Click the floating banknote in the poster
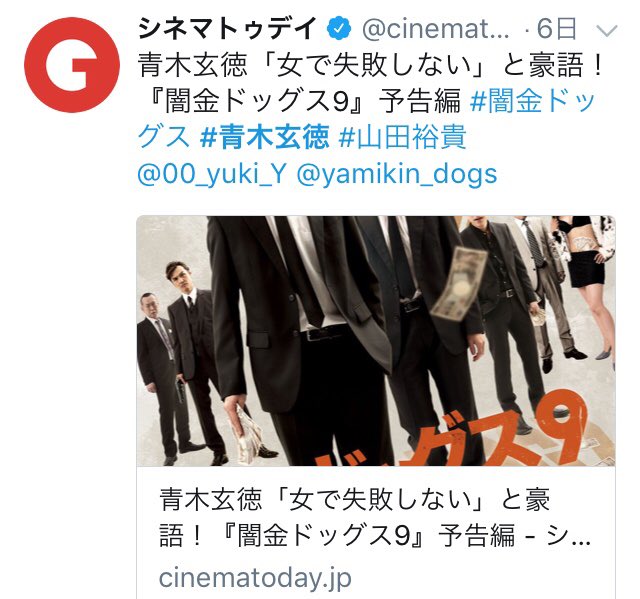Viewport: 640px width, 599px height. click(x=459, y=284)
